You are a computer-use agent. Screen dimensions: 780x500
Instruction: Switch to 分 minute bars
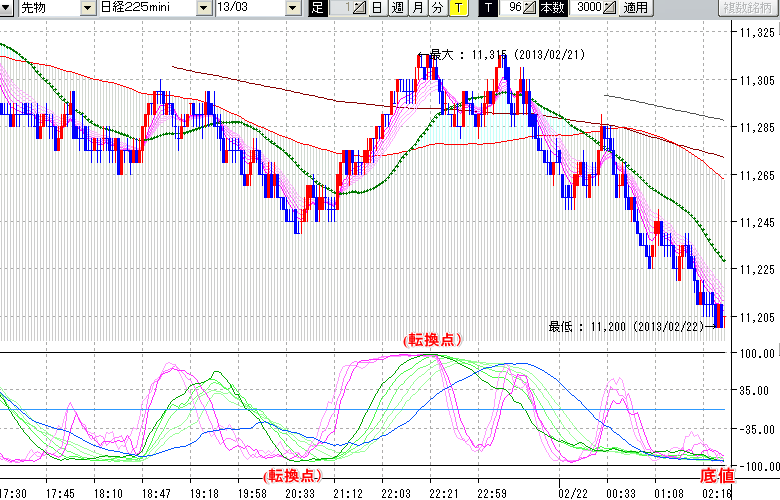click(x=437, y=8)
